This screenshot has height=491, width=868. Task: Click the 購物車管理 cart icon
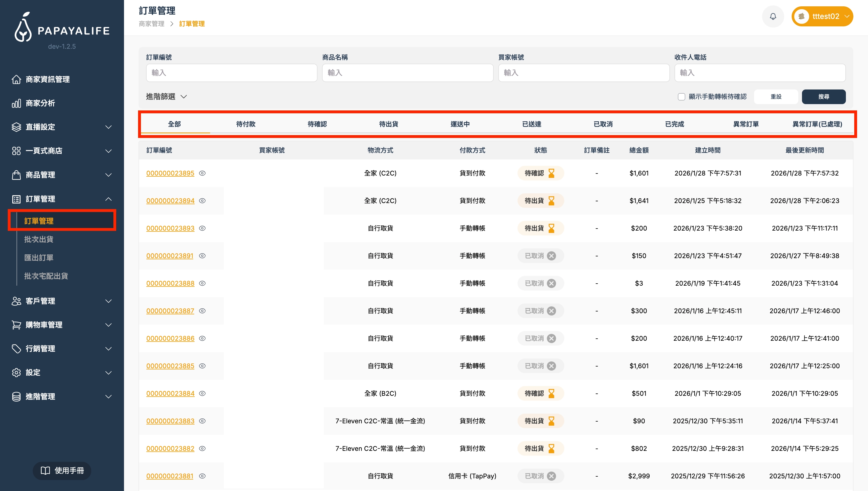pos(16,325)
